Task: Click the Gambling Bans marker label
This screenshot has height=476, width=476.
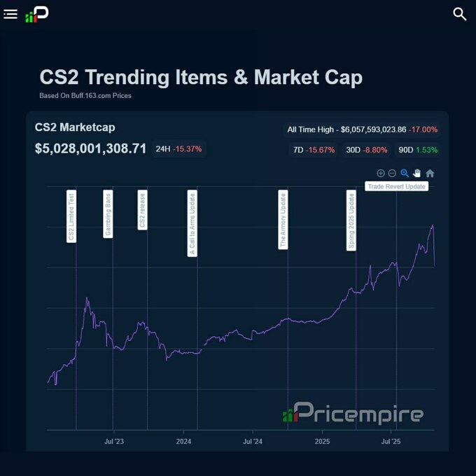Action: [x=108, y=213]
